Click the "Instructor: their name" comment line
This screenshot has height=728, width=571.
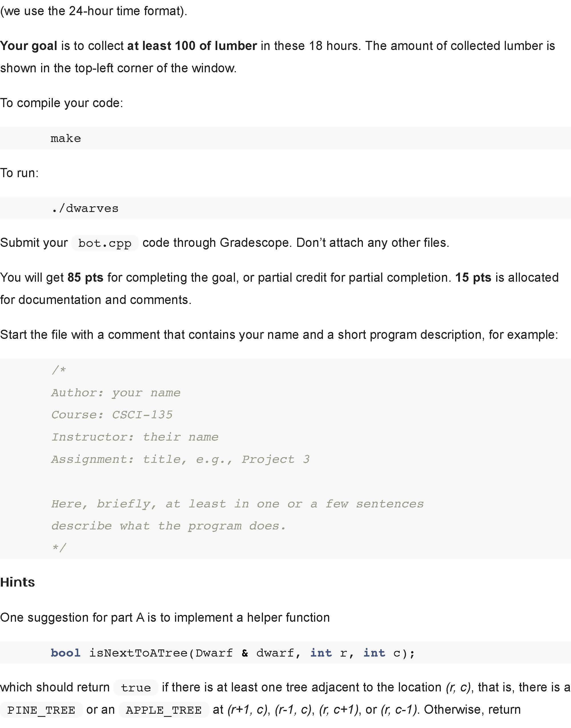tap(135, 437)
